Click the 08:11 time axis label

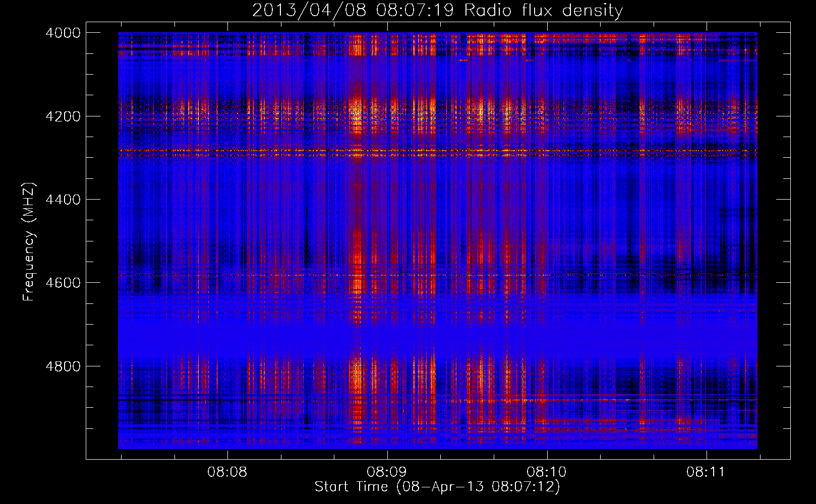click(706, 472)
